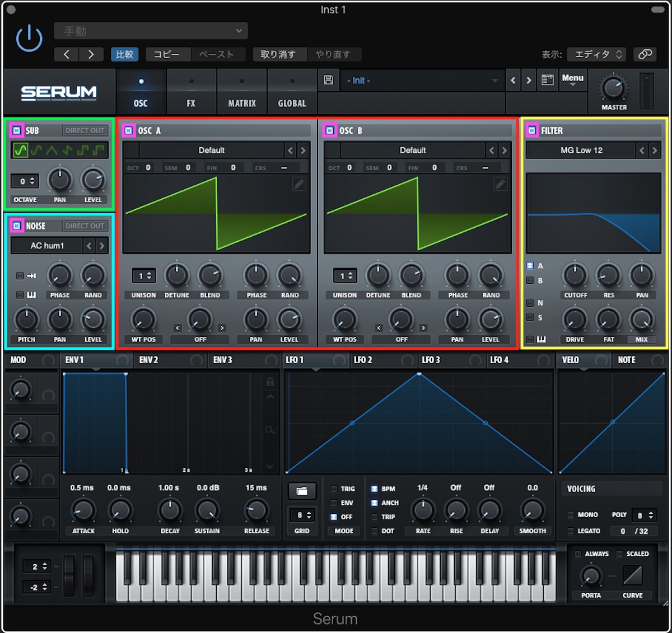Click the plugin power bypass icon
672x633 pixels.
pos(29,39)
